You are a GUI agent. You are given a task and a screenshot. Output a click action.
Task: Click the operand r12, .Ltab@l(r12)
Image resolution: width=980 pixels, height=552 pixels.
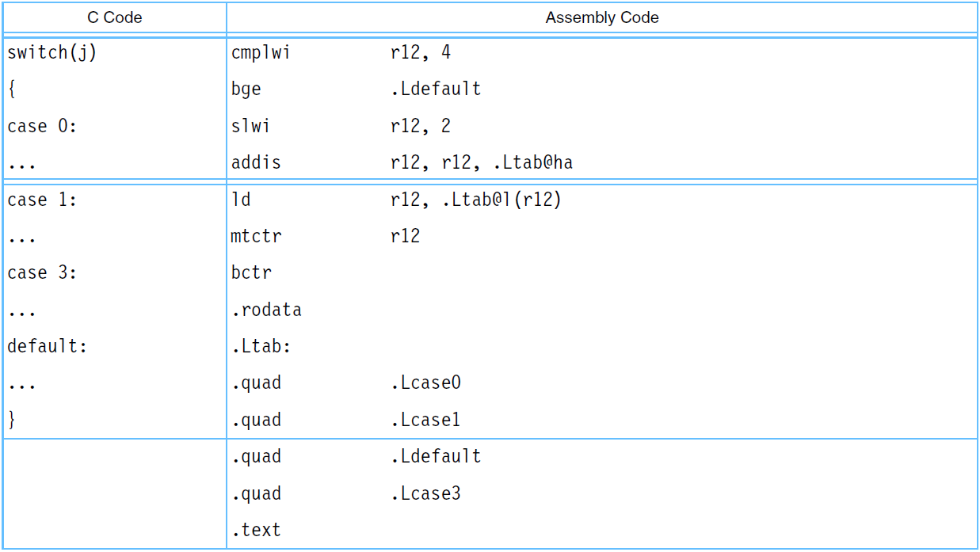tap(475, 200)
